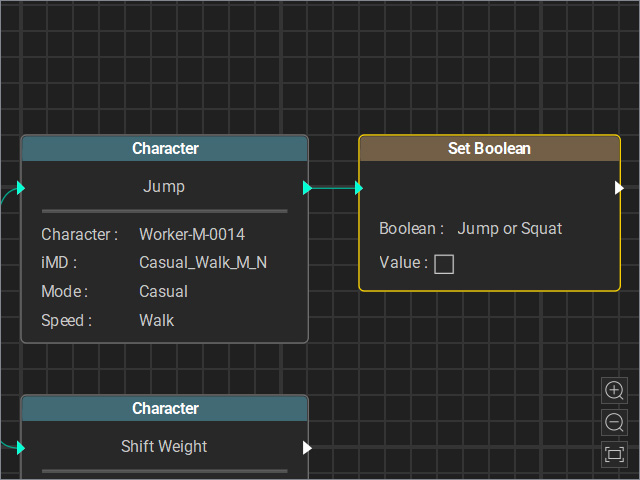Click the Jump action label

[164, 187]
